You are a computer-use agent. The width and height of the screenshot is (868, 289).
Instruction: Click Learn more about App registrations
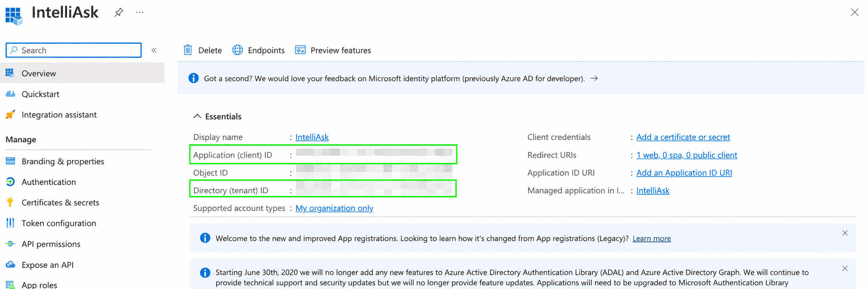(x=651, y=238)
